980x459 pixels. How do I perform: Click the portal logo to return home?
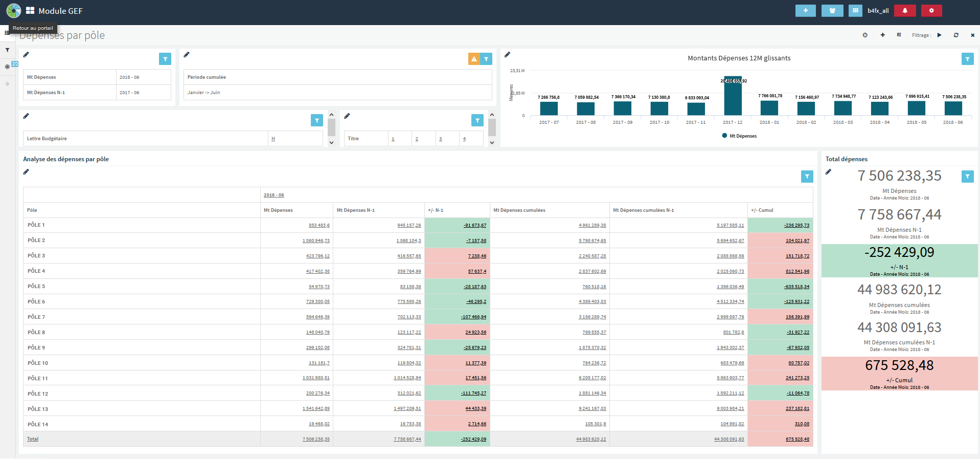point(14,11)
